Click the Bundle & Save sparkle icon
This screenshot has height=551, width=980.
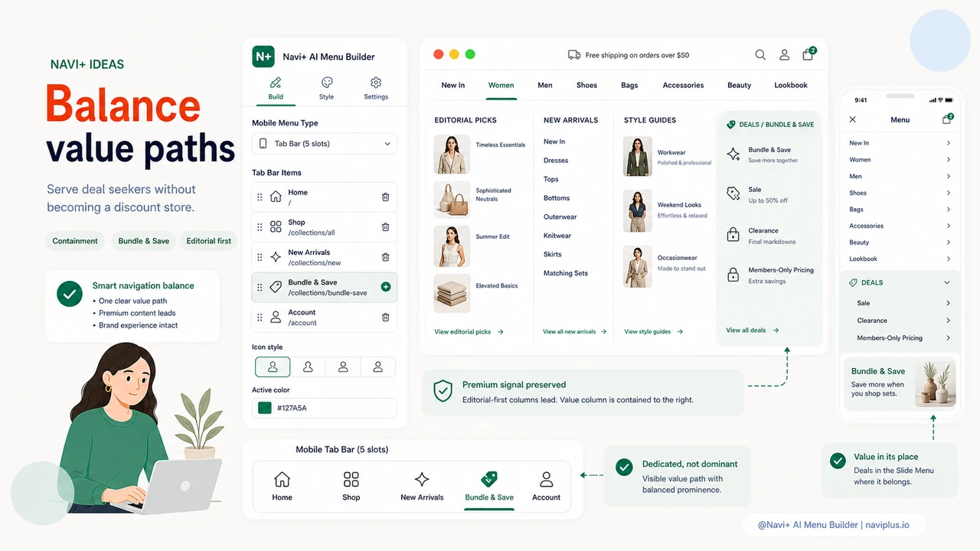pyautogui.click(x=733, y=155)
